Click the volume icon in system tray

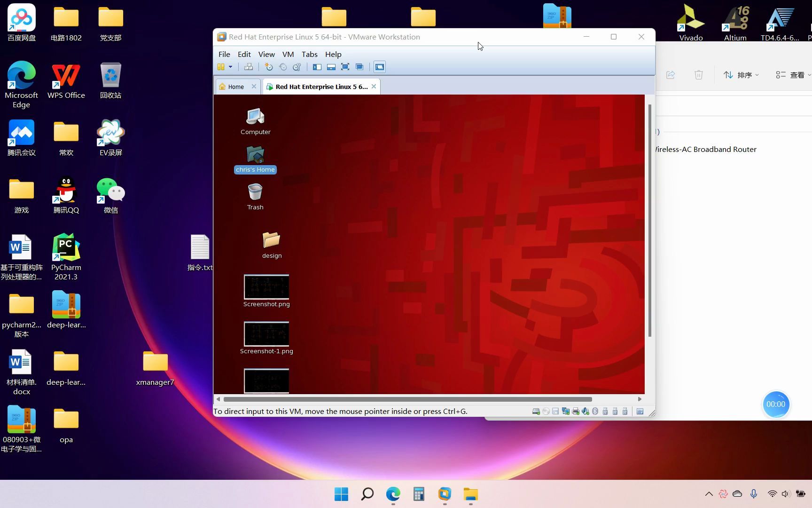pyautogui.click(x=786, y=494)
